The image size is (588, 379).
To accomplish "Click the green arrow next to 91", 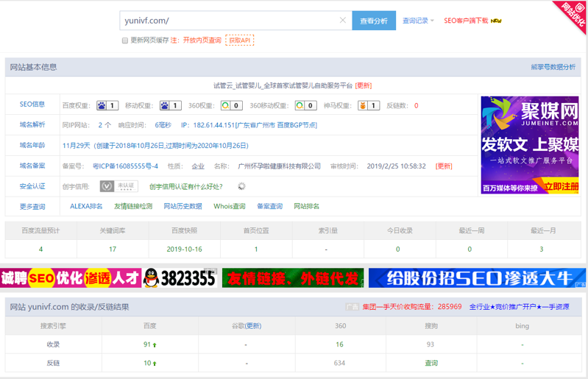I will click(155, 345).
